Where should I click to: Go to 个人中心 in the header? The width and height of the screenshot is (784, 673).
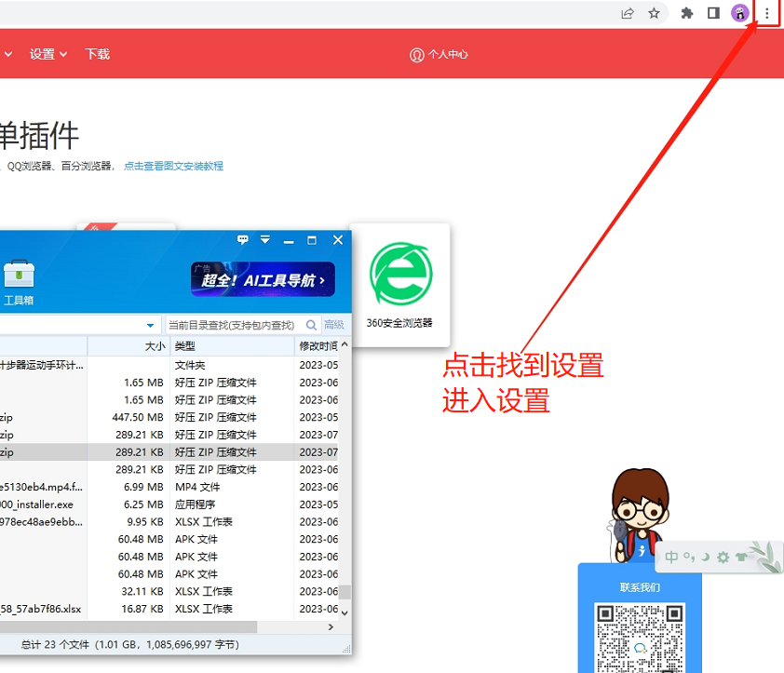pyautogui.click(x=439, y=55)
